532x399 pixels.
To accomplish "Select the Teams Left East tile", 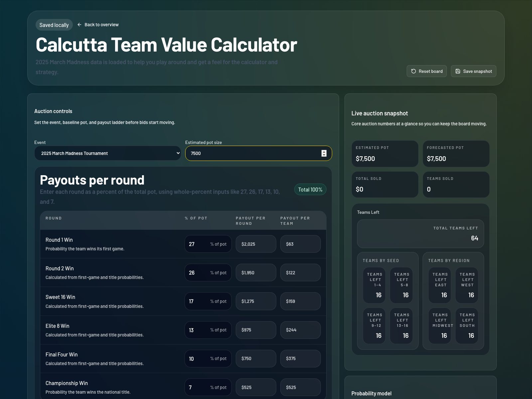I will [440, 285].
